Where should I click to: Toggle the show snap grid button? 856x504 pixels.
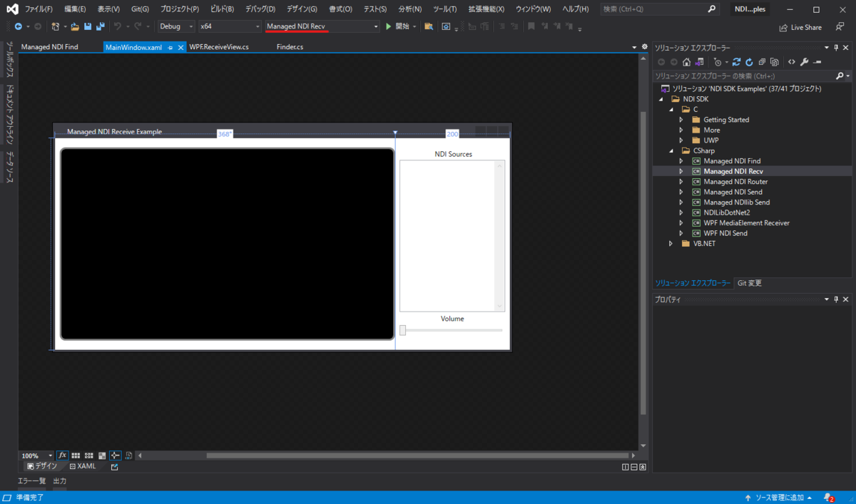[x=76, y=456]
